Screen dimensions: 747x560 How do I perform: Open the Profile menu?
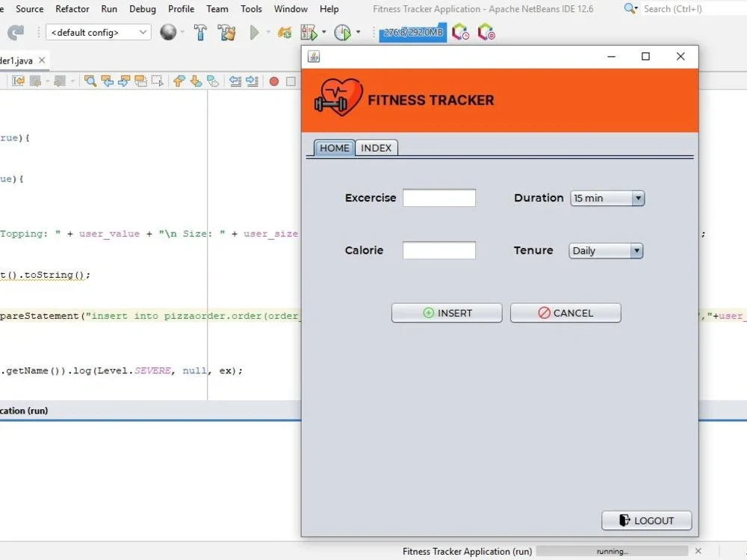point(181,8)
